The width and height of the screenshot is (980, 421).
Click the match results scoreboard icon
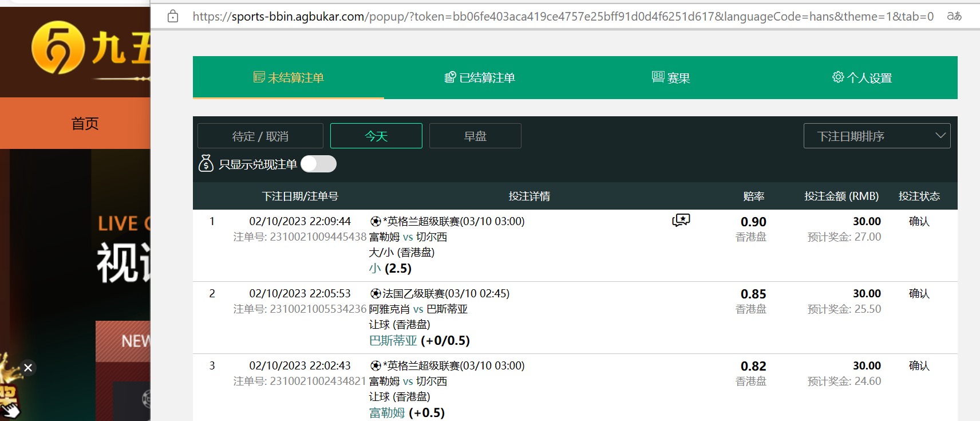658,77
